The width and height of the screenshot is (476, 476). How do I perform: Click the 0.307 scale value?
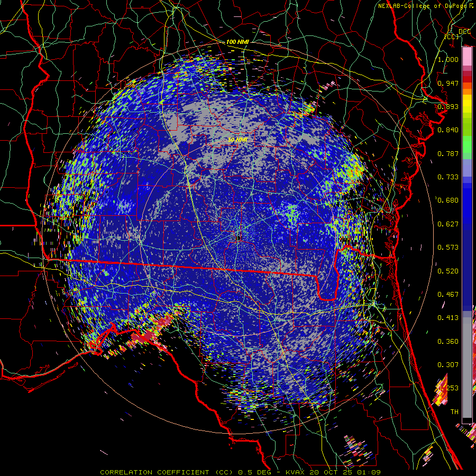pyautogui.click(x=448, y=365)
